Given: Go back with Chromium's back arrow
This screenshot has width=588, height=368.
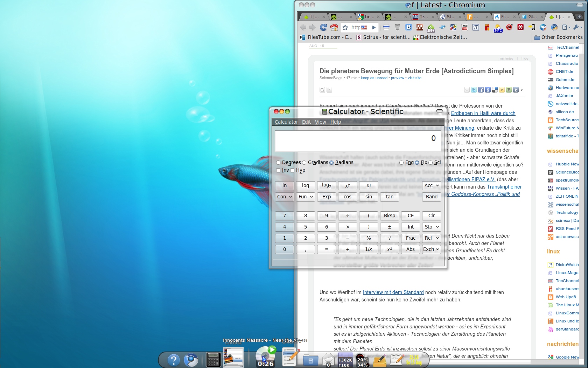Looking at the screenshot, I should [303, 27].
